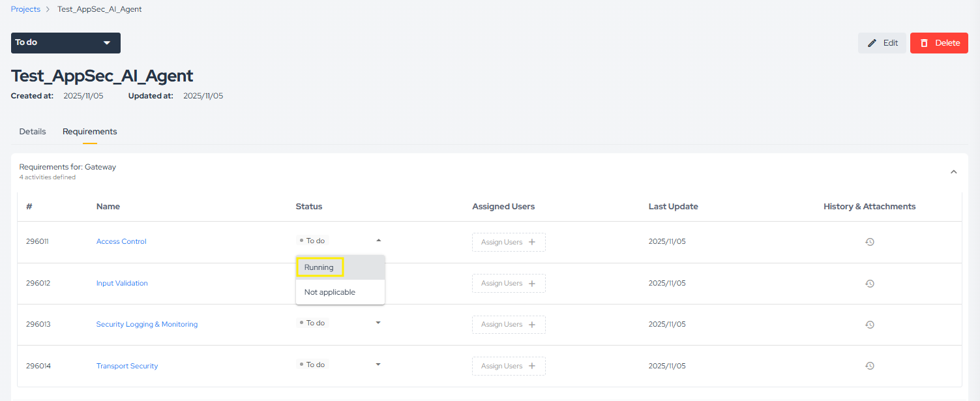Select Not applicable status option
The height and width of the screenshot is (401, 980).
[x=330, y=292]
